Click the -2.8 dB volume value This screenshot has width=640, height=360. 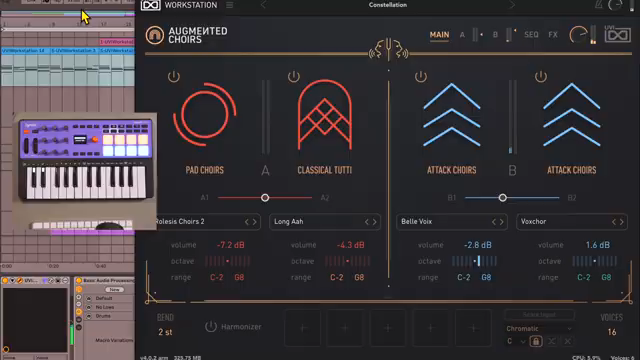click(x=478, y=245)
